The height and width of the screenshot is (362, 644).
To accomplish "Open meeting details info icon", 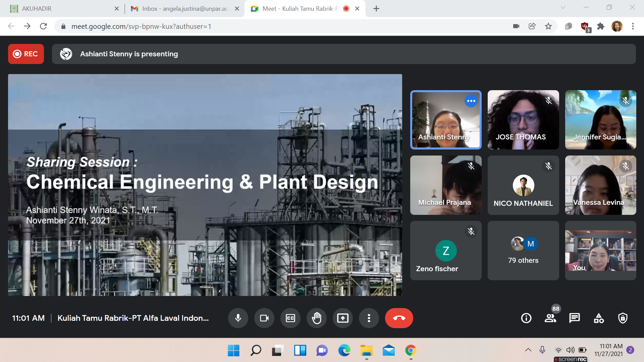I will (526, 318).
